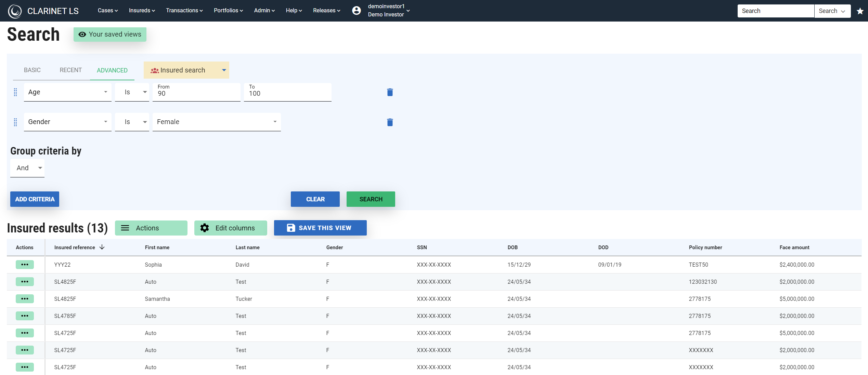868x375 pixels.
Task: Open row actions for YYY22 Sophia David
Action: [x=25, y=265]
